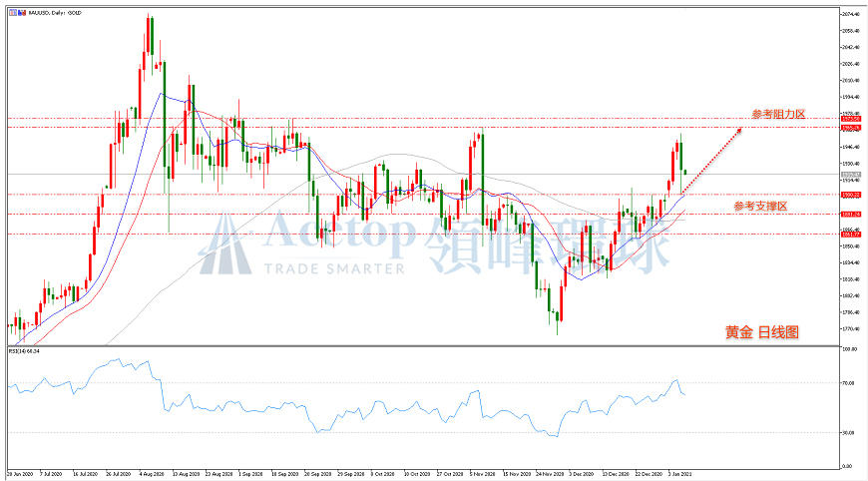Click the RSI 100.00 axis label
The width and height of the screenshot is (868, 481).
coord(850,350)
